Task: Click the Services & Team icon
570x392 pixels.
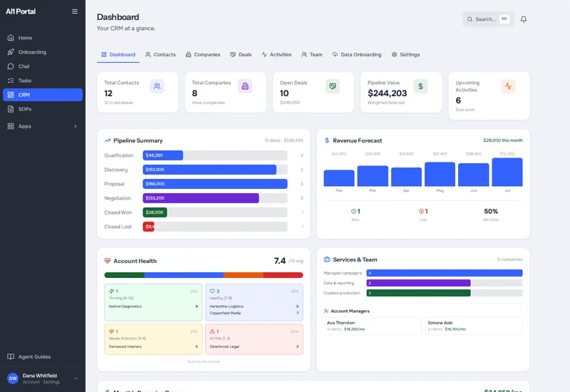Action: coord(327,259)
